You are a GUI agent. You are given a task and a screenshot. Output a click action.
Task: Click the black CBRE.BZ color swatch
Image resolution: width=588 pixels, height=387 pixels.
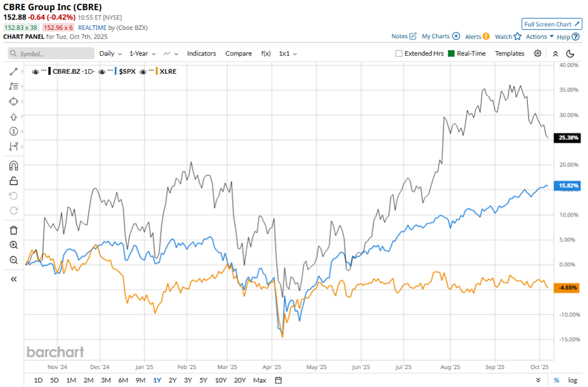(49, 71)
